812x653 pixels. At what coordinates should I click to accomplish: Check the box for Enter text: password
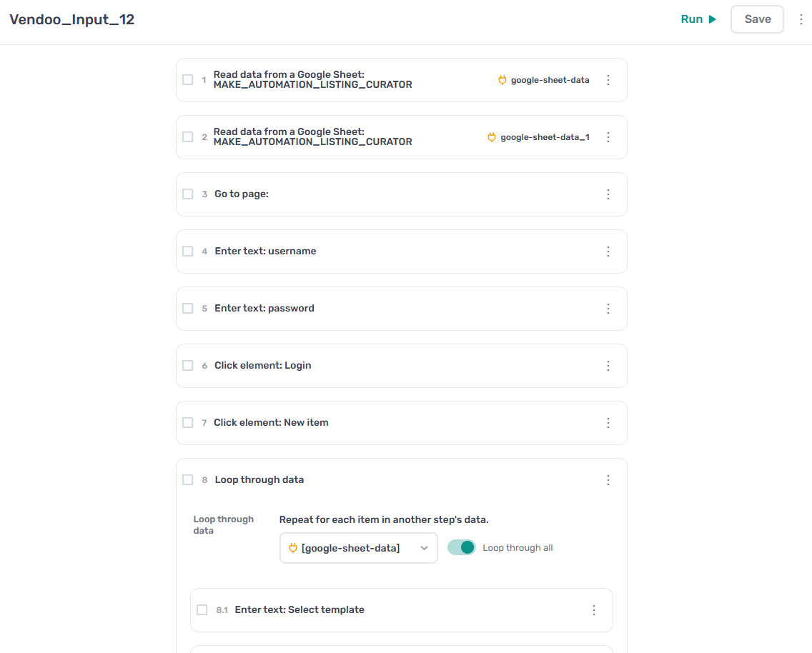click(188, 309)
